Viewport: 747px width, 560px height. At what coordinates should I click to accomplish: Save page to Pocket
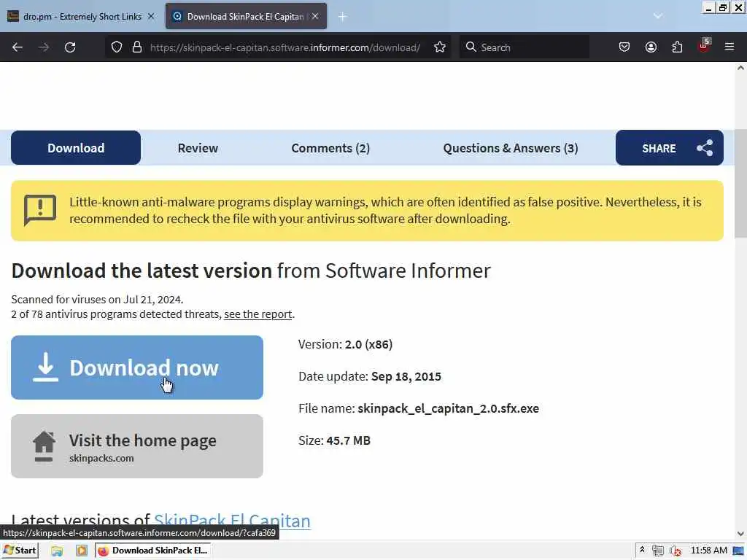tap(624, 47)
